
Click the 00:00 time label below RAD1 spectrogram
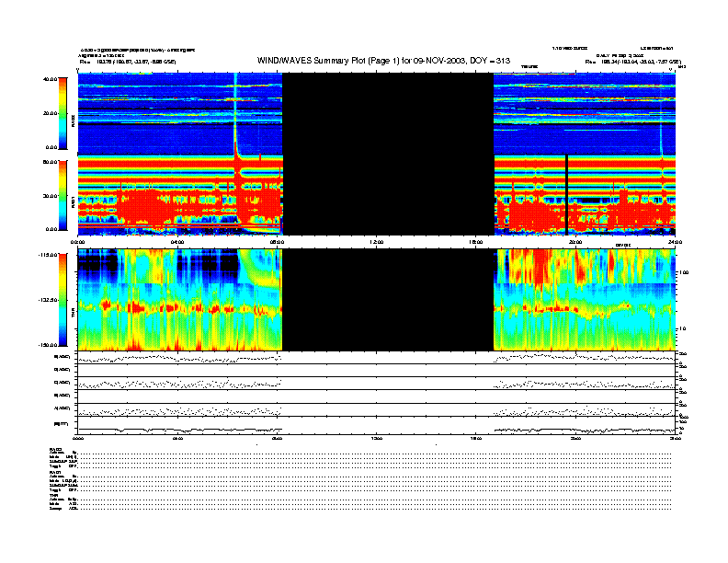click(77, 242)
